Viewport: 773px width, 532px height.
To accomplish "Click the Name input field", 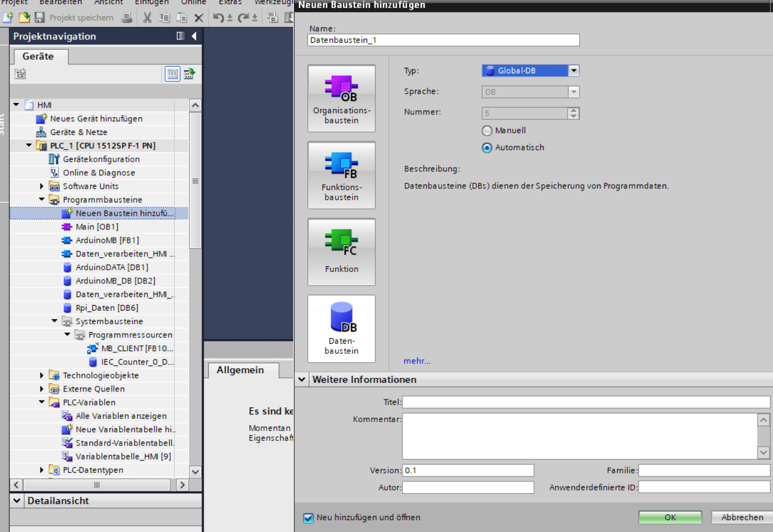I will [443, 40].
